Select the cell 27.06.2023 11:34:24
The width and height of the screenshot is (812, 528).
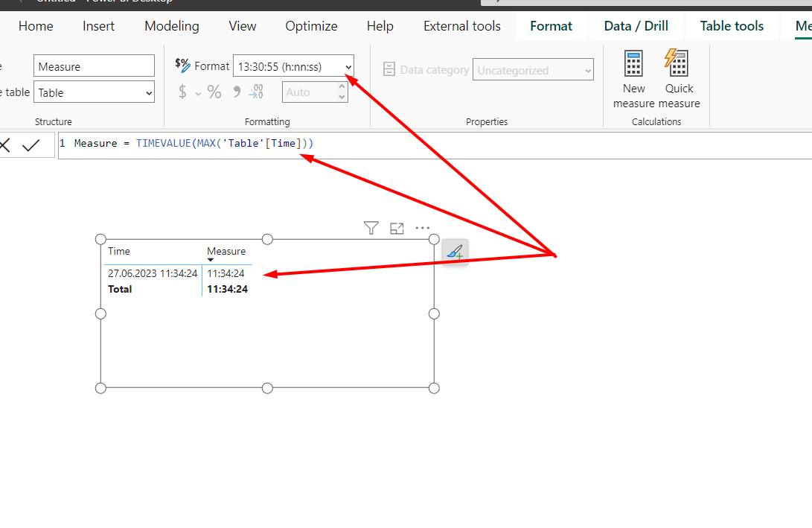153,273
